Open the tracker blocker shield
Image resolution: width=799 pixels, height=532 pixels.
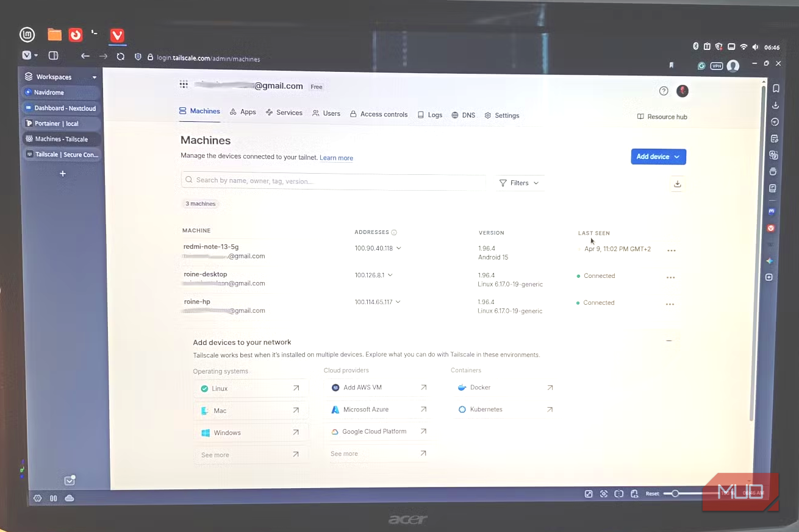pos(138,57)
